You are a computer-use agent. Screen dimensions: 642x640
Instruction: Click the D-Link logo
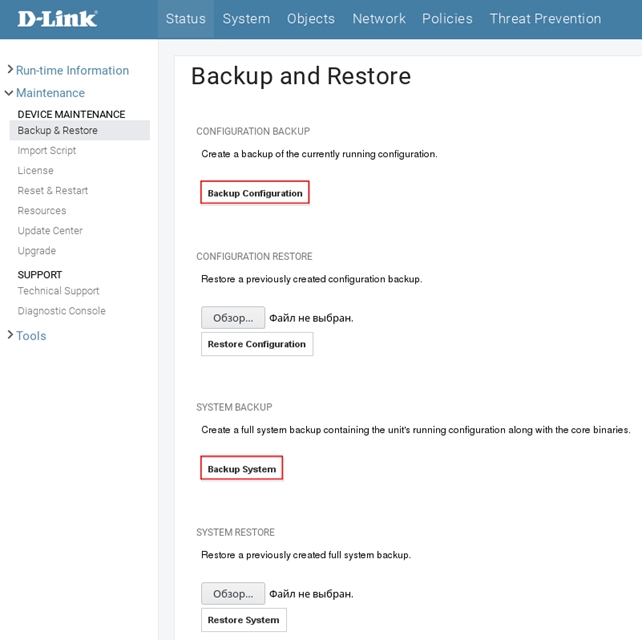[x=57, y=18]
